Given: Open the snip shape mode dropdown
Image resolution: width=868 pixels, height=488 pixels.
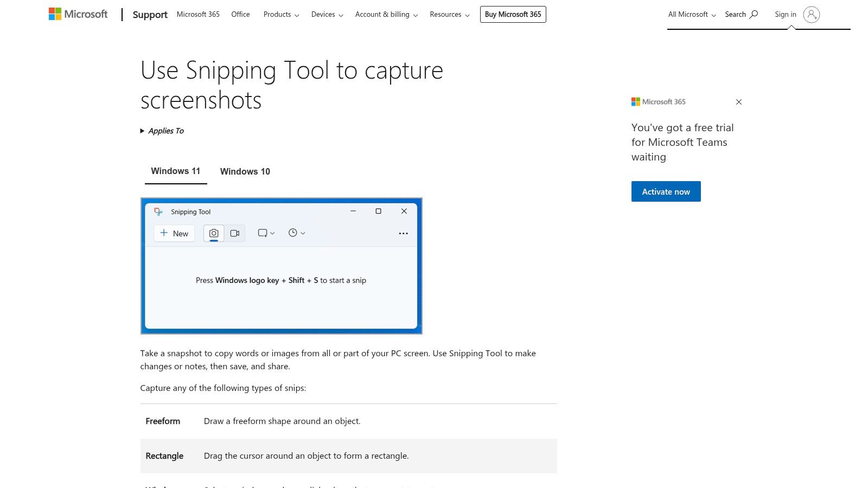Looking at the screenshot, I should click(266, 233).
